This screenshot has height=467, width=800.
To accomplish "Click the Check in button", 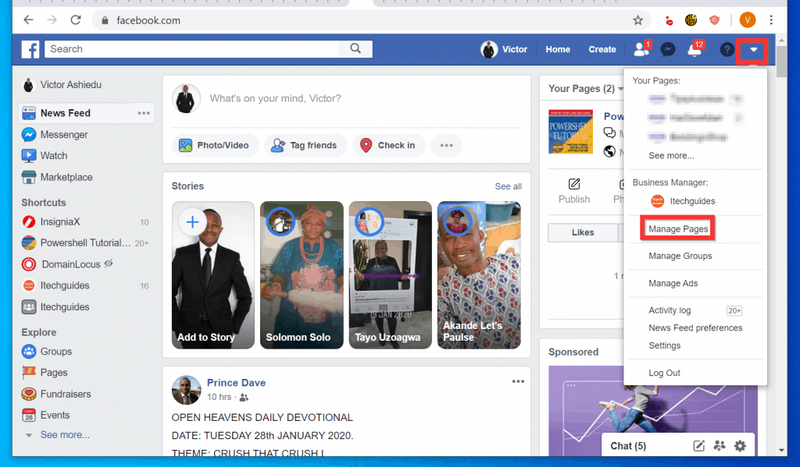I will pyautogui.click(x=388, y=145).
